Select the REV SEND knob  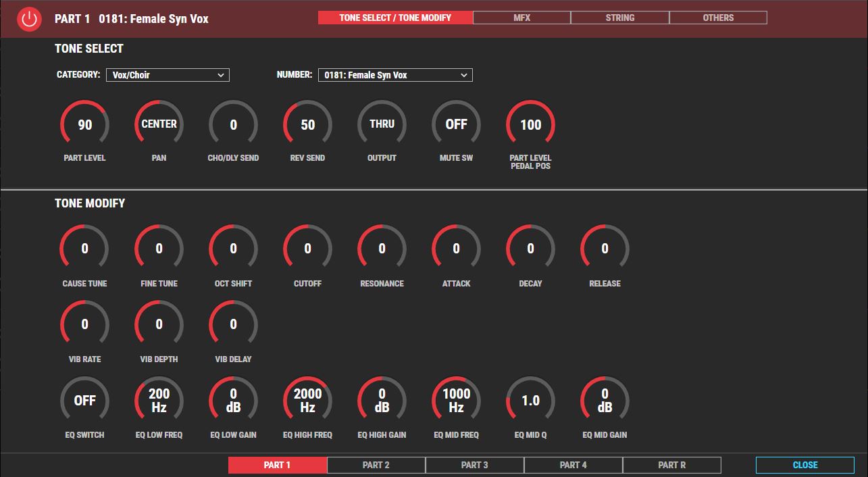coord(307,124)
